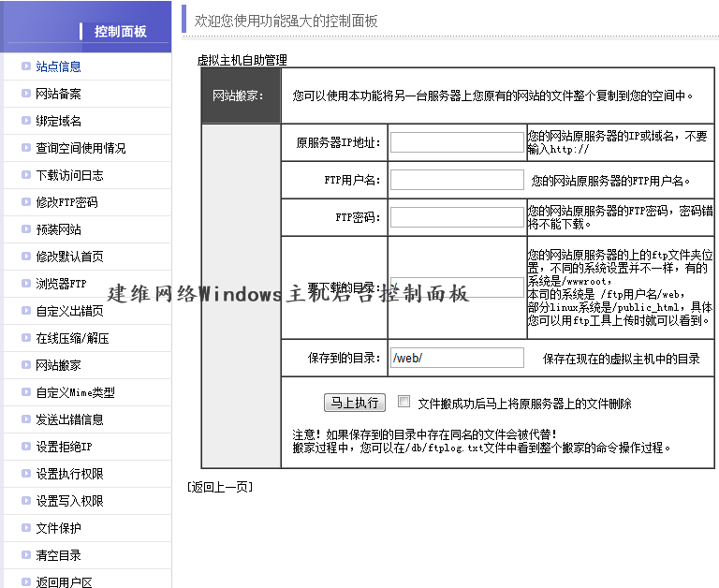Viewport: 719px width, 588px height.
Task: Click the bullet icon beside 发送出错信息
Action: tap(26, 419)
